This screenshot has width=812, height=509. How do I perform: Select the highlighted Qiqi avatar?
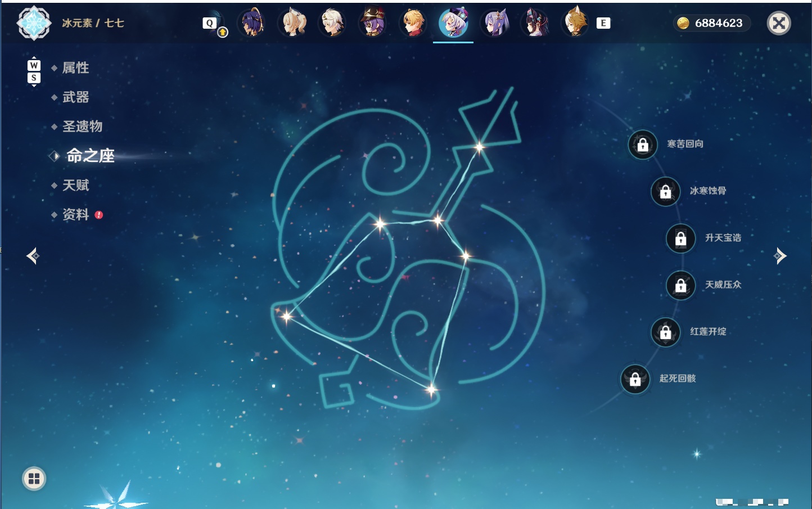coord(453,23)
